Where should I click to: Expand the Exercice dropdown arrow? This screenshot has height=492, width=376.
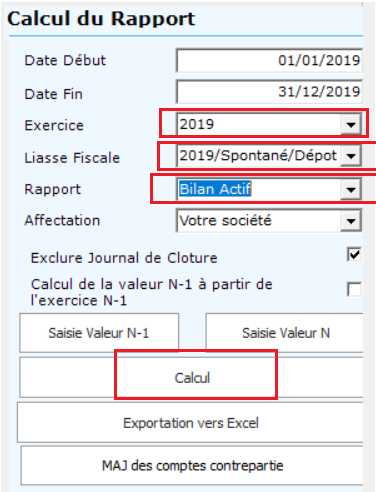click(351, 125)
